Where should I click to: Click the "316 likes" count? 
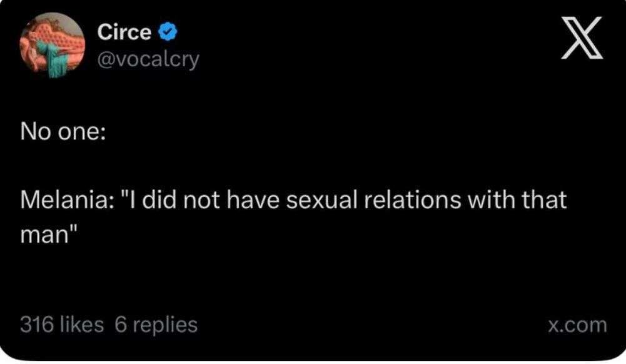tap(62, 325)
